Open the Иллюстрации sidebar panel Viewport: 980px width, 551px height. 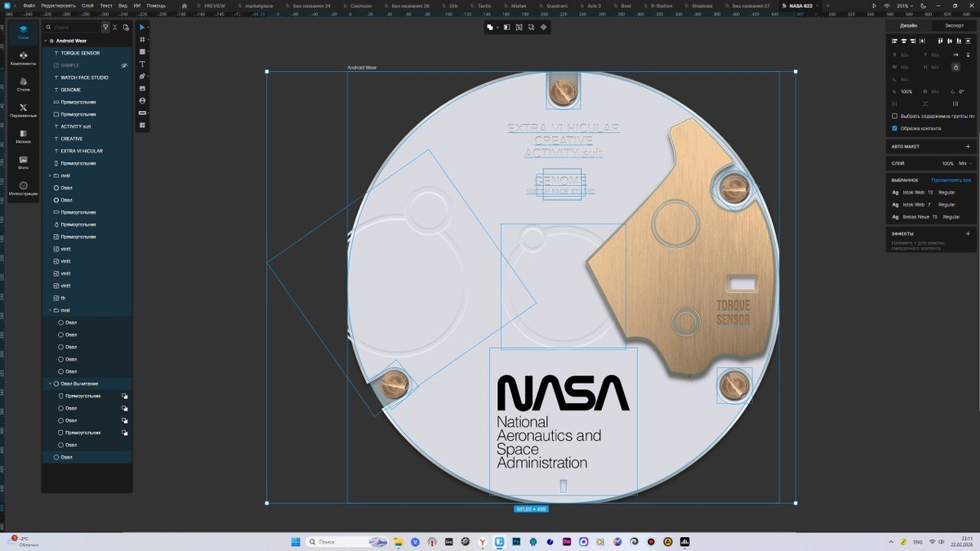[x=23, y=189]
